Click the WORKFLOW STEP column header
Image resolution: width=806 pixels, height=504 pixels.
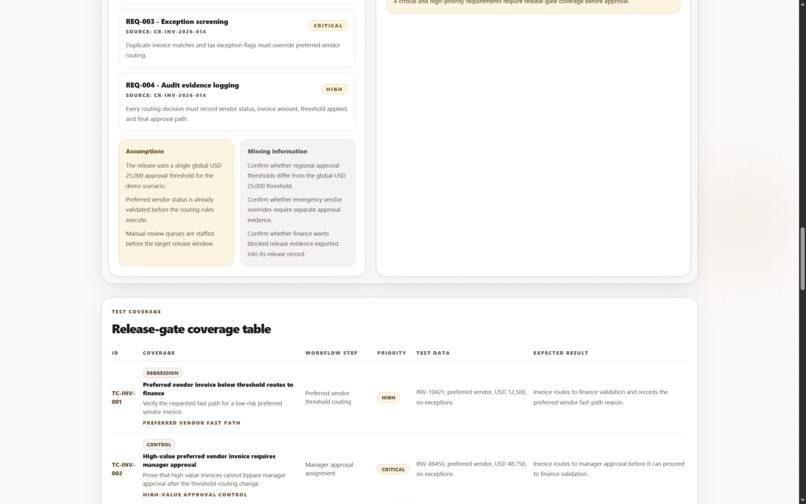(x=332, y=353)
